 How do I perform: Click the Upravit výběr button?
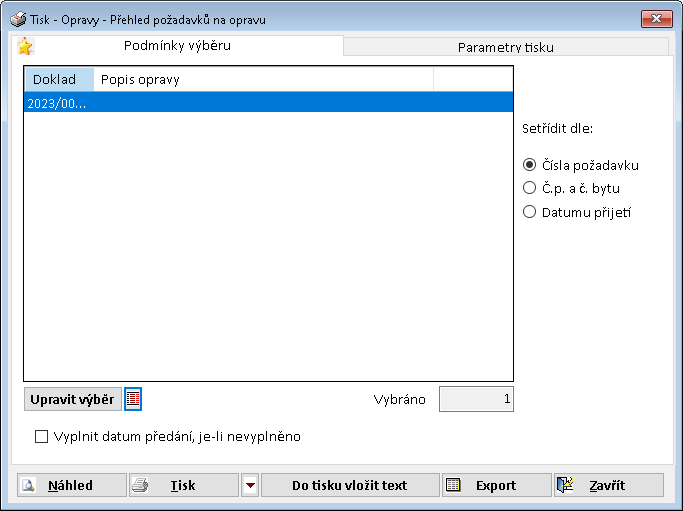72,399
